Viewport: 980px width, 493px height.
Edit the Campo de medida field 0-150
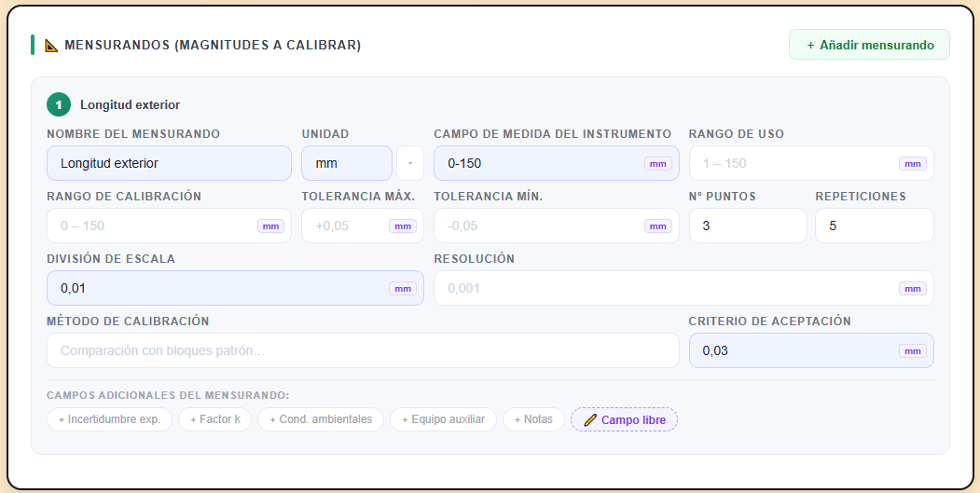(557, 163)
